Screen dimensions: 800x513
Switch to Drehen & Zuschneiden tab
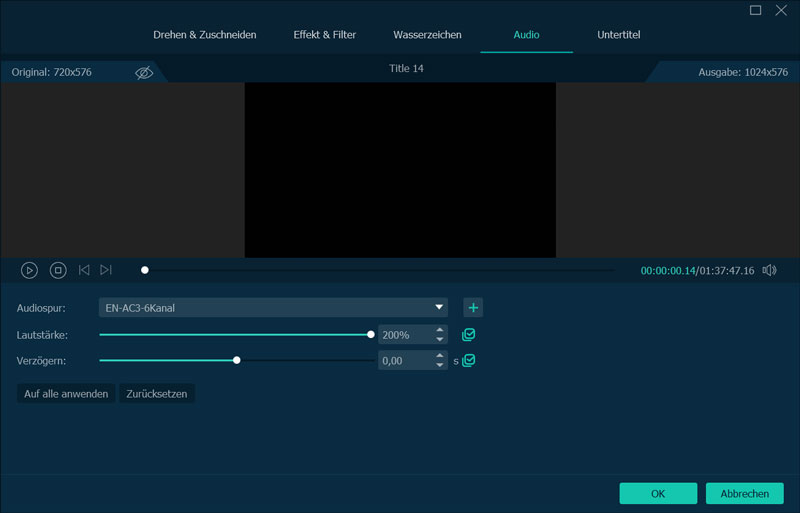click(205, 35)
